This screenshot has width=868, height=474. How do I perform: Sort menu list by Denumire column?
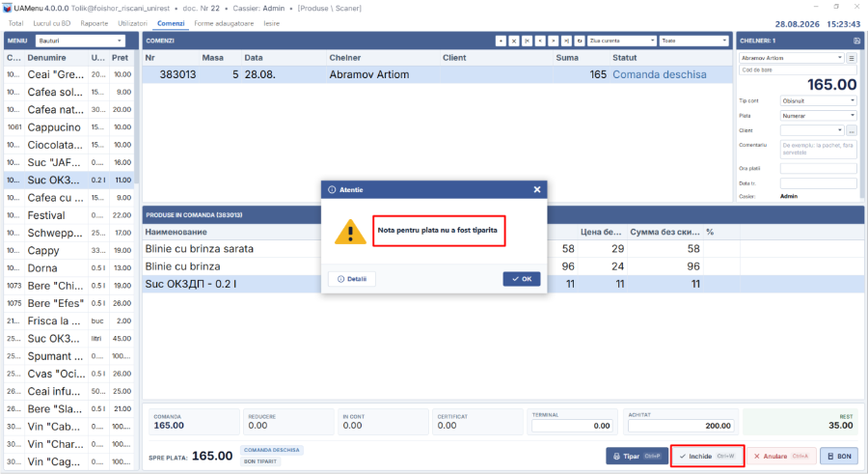pyautogui.click(x=57, y=58)
